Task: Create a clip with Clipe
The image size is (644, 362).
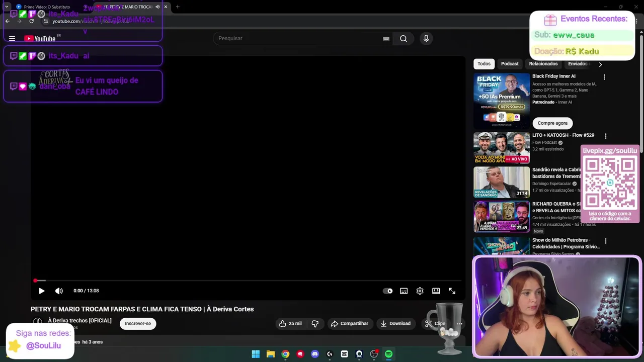Action: click(436, 323)
